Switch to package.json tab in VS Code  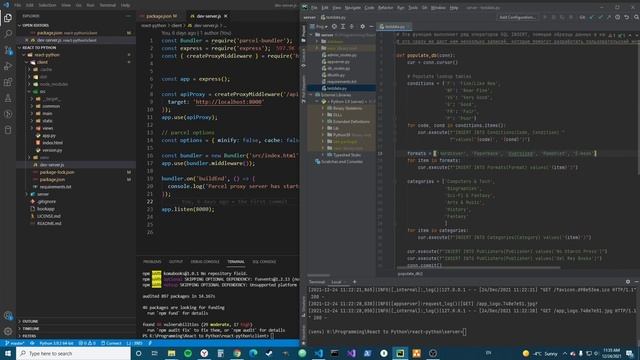[159, 16]
